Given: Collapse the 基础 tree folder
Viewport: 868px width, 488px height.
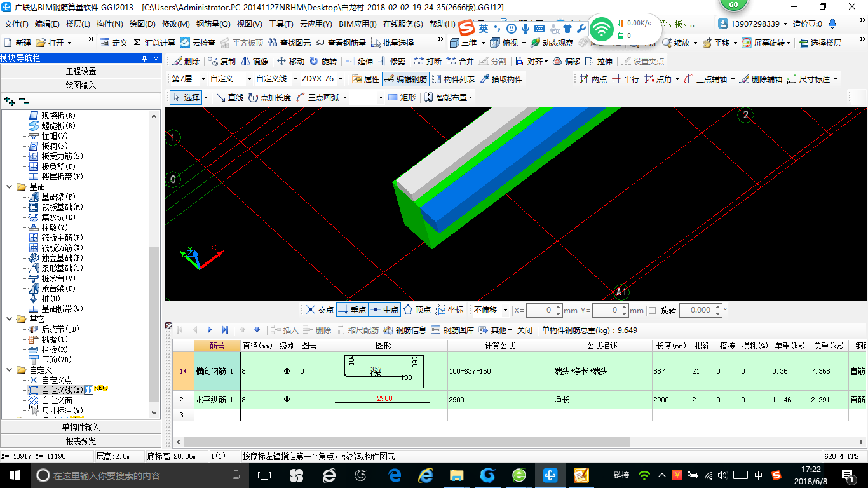Looking at the screenshot, I should coord(9,187).
